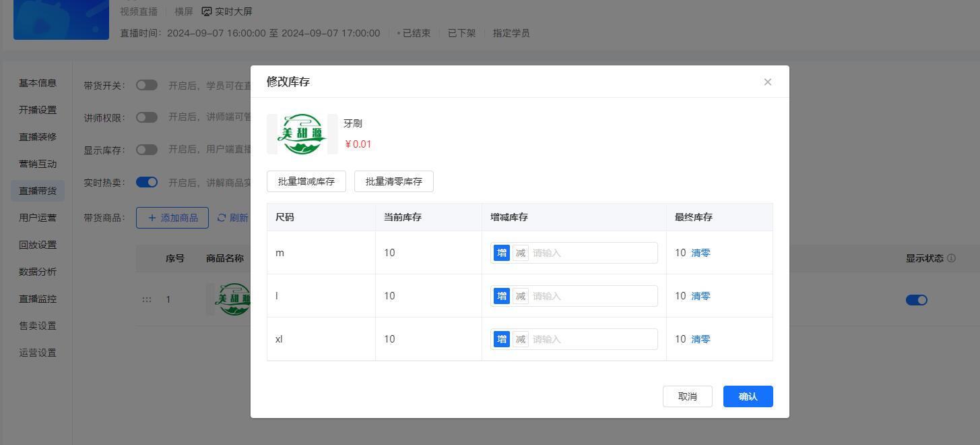
Task: Click the drag handle icon on row 1
Action: click(147, 299)
